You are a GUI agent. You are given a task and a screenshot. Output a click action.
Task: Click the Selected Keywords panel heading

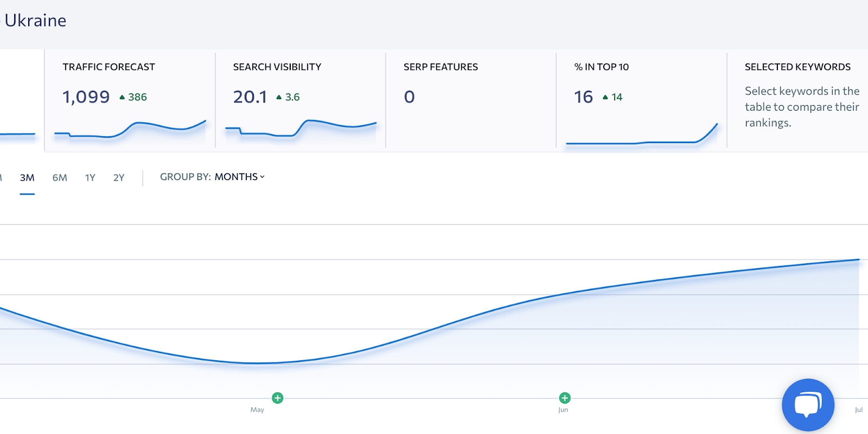(797, 67)
